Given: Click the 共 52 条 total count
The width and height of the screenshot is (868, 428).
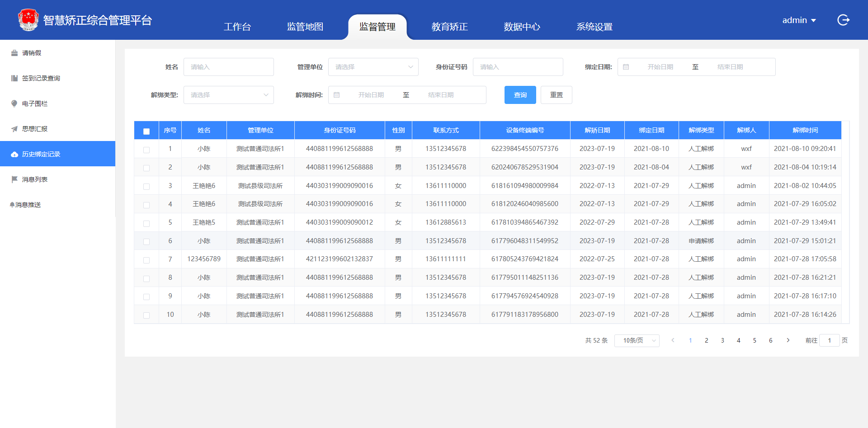Looking at the screenshot, I should (596, 340).
